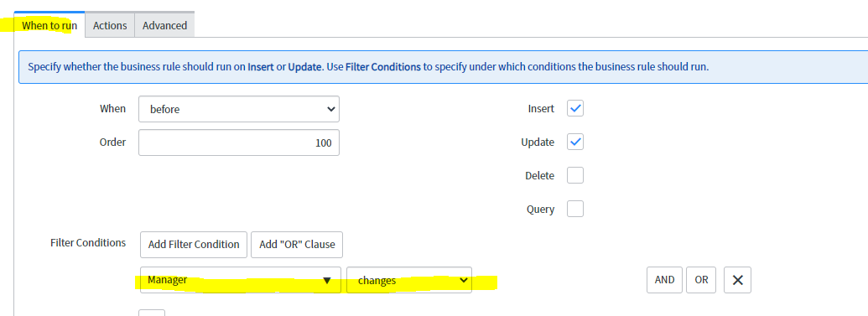Expand the Manager field dropdown
This screenshot has width=868, height=316.
click(x=240, y=280)
